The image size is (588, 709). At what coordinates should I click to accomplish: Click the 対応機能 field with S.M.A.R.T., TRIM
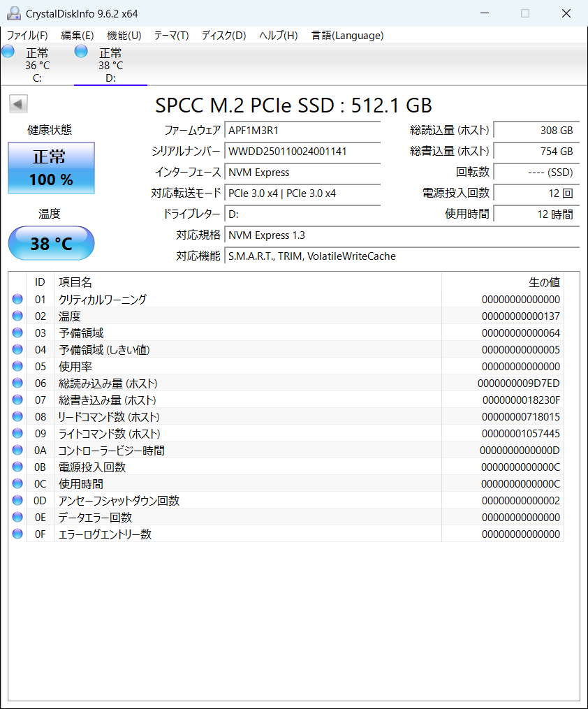pyautogui.click(x=402, y=256)
